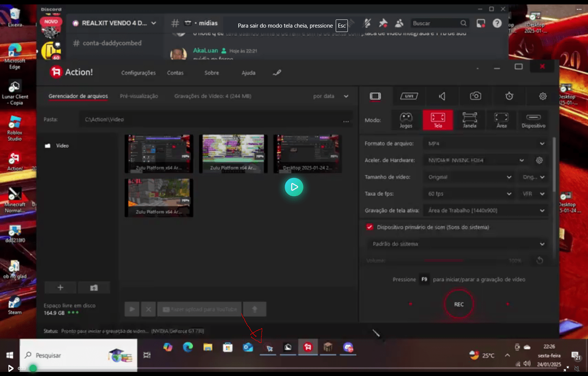Viewport: 588px width, 376px height.
Task: Click Fazer upload para YouTube button
Action: click(x=200, y=309)
